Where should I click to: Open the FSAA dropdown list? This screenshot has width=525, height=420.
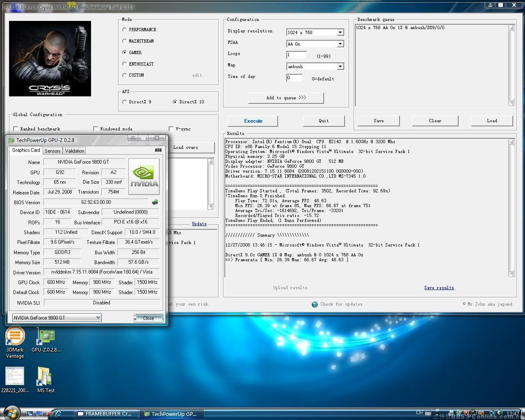coord(340,44)
